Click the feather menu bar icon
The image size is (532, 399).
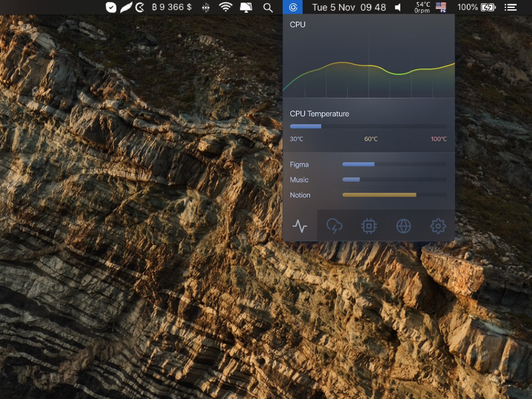(x=126, y=7)
